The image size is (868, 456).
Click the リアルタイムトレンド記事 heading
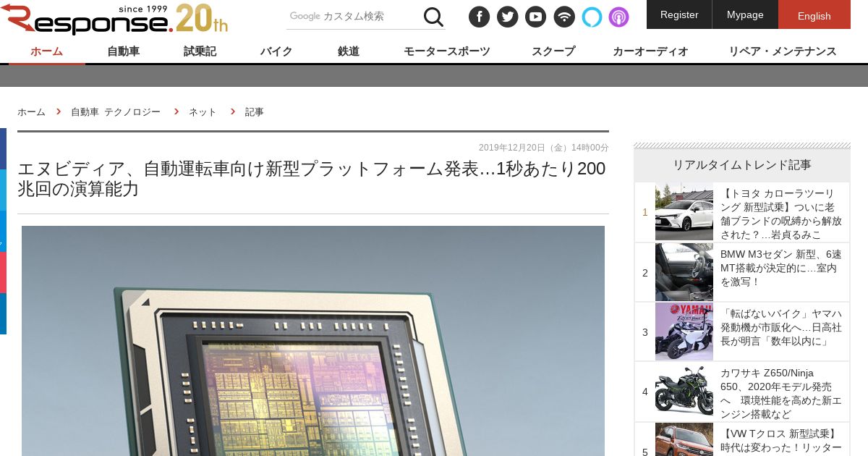click(x=742, y=165)
